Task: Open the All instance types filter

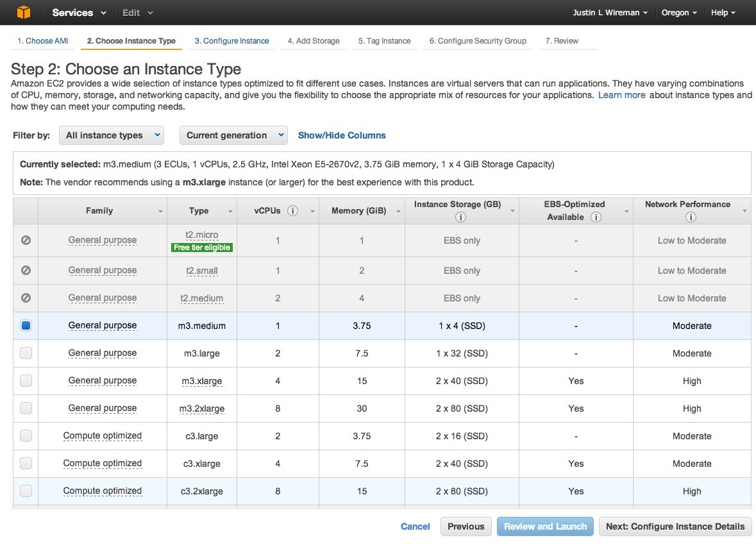Action: pos(112,135)
